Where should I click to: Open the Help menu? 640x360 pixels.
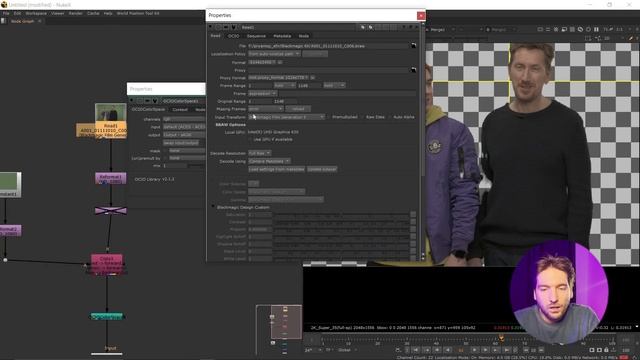click(108, 13)
